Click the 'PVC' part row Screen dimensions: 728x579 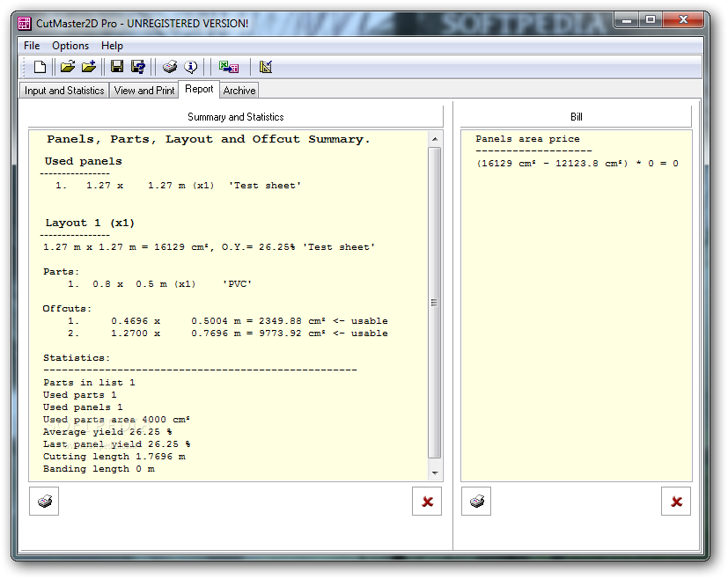[x=159, y=284]
